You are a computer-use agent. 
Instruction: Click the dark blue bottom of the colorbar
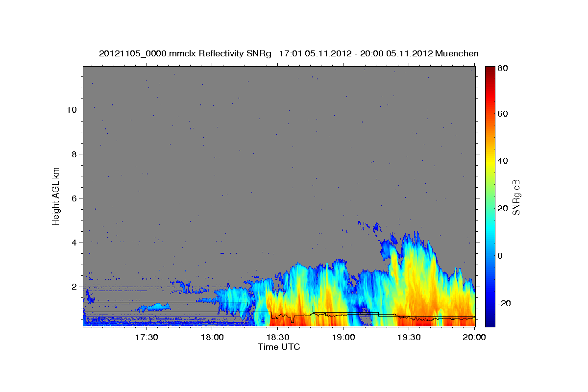490,322
